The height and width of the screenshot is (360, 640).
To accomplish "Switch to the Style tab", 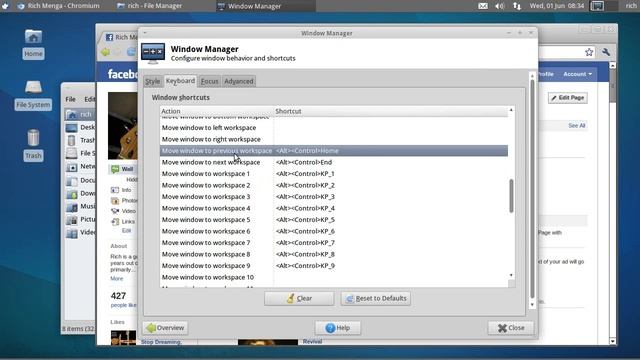I will (x=153, y=81).
